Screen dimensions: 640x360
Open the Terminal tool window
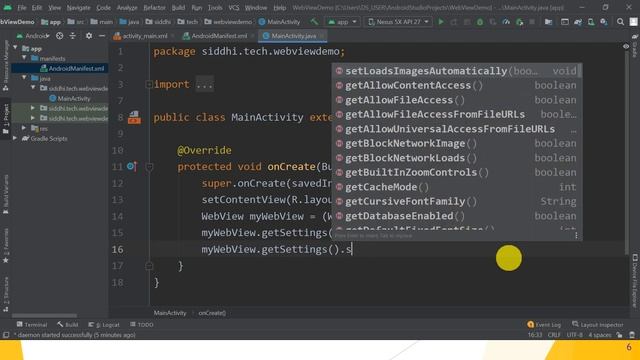(x=32, y=324)
